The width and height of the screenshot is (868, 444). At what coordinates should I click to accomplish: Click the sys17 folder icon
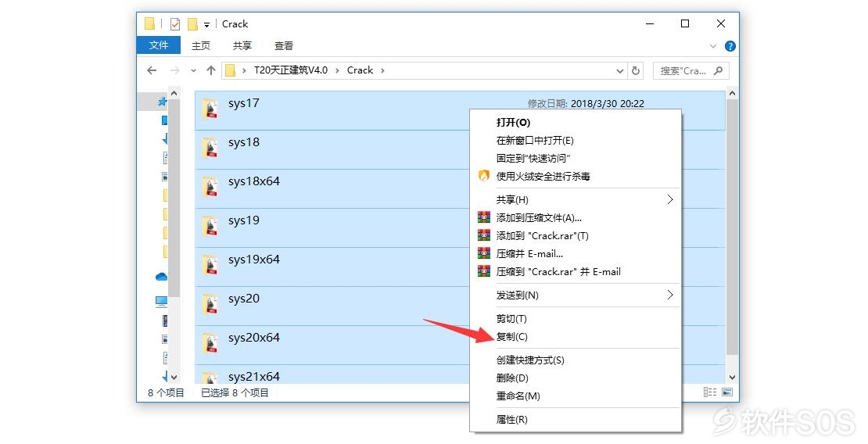click(210, 109)
